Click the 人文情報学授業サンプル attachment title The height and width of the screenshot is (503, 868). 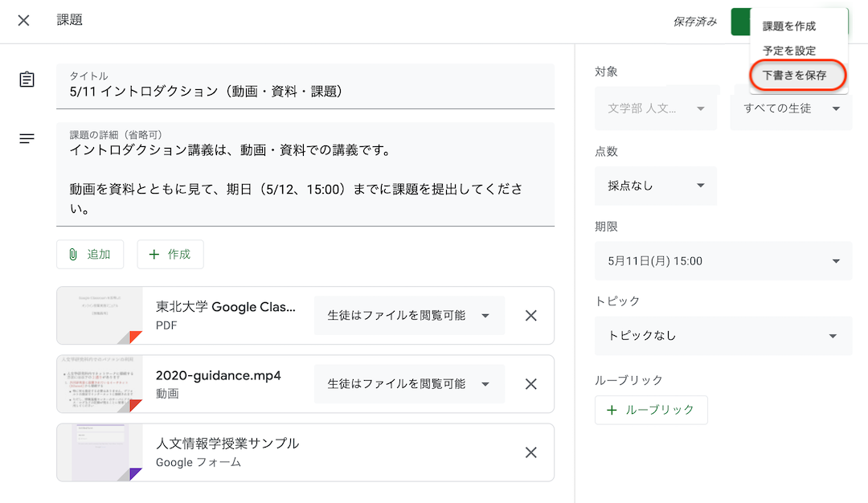227,444
